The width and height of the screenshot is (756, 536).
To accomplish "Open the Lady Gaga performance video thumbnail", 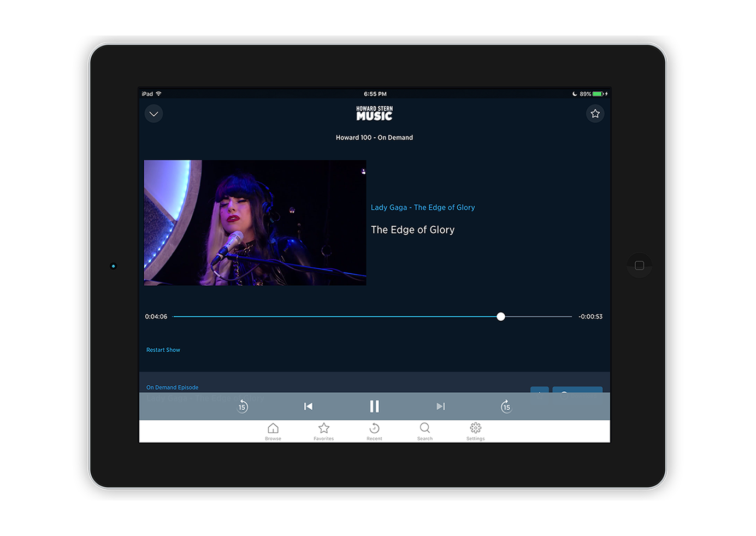I will (255, 222).
